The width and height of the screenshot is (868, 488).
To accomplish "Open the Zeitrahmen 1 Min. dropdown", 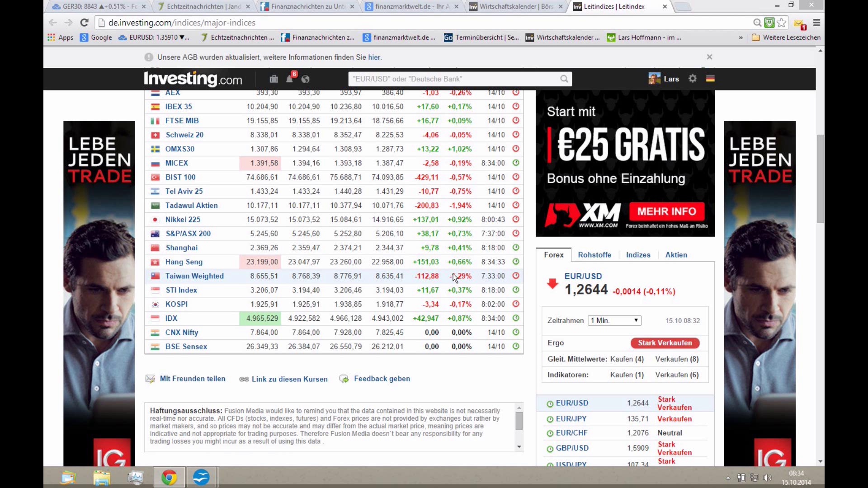I will click(x=614, y=320).
